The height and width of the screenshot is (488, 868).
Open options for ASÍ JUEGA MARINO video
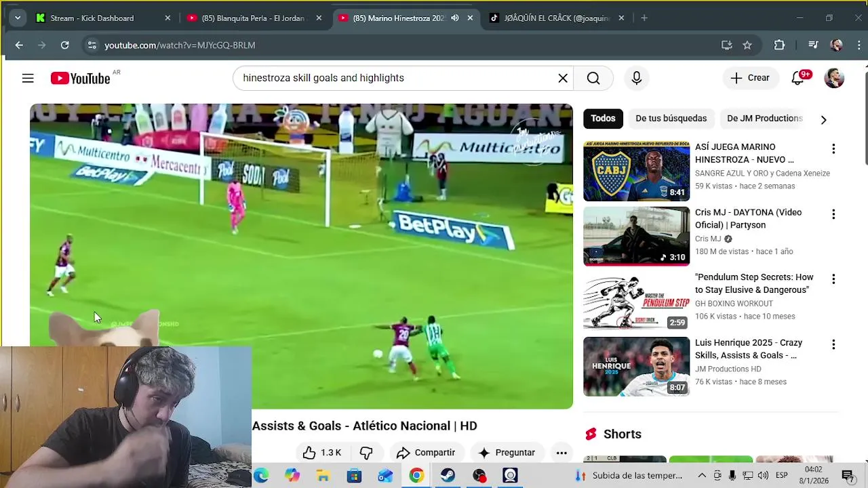point(833,149)
